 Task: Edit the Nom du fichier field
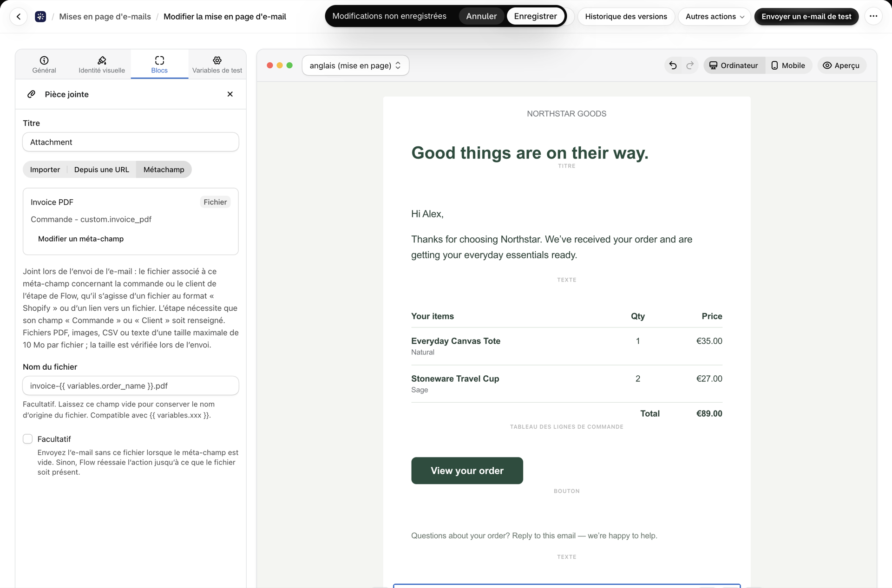pyautogui.click(x=131, y=386)
